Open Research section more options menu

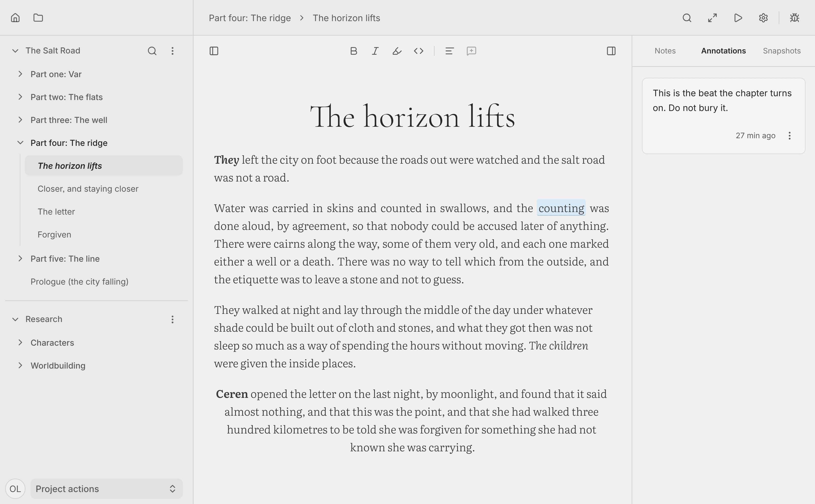point(172,319)
